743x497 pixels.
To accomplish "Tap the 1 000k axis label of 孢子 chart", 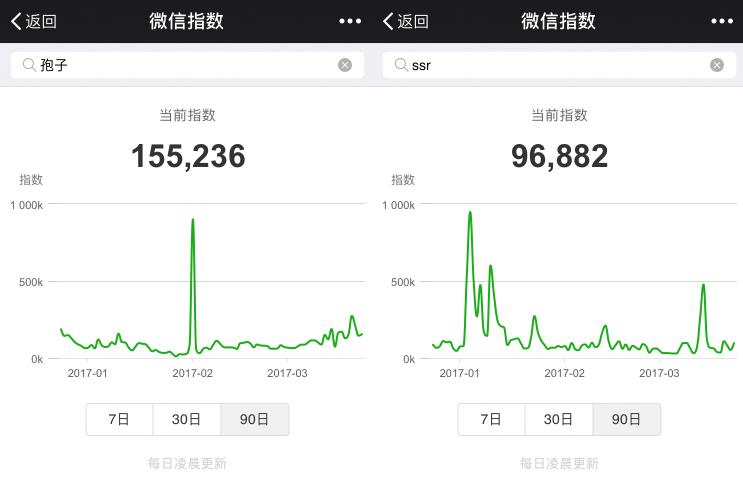I will pos(27,205).
